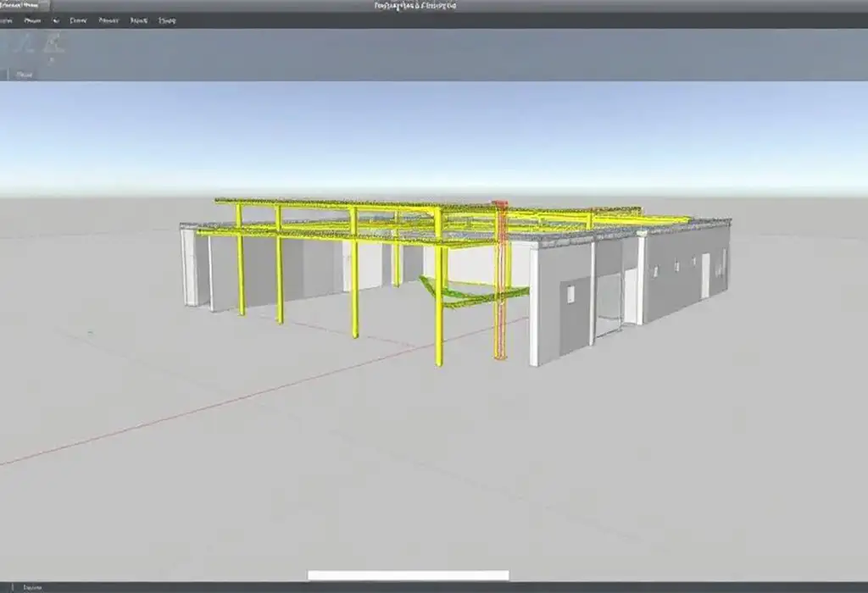Click the small green point marker on the ground
This screenshot has width=868, height=593.
[x=89, y=331]
